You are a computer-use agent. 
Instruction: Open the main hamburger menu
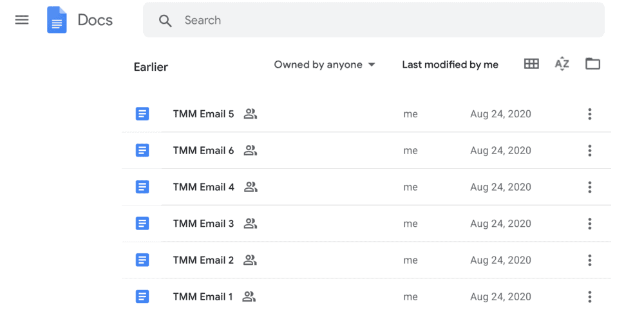[x=22, y=20]
